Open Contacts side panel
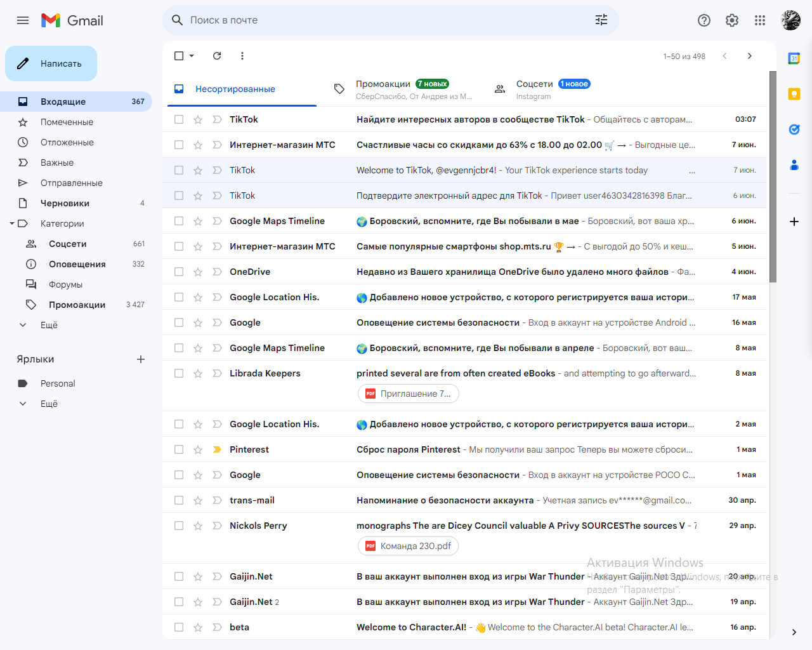The width and height of the screenshot is (812, 650). [794, 165]
